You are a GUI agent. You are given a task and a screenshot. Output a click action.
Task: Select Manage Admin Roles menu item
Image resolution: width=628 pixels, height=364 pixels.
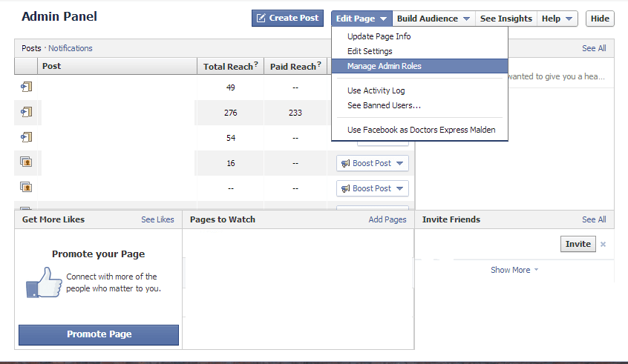click(x=384, y=66)
